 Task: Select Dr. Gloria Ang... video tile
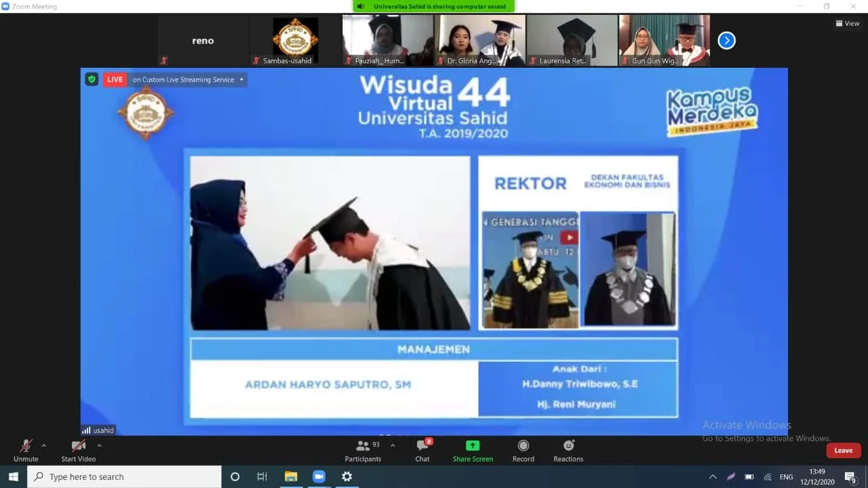pyautogui.click(x=480, y=41)
